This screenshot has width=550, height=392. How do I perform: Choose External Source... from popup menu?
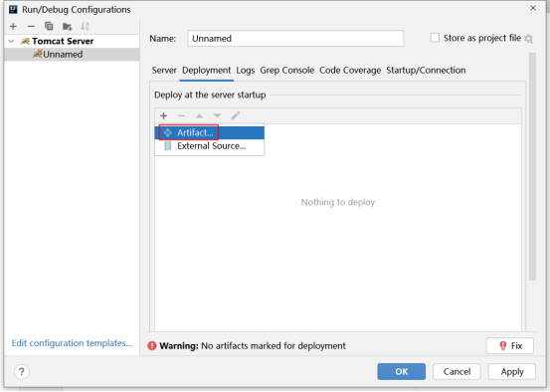210,146
